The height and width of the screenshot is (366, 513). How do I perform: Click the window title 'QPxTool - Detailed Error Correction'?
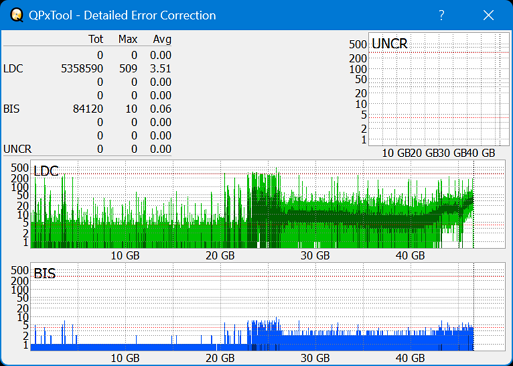point(122,15)
